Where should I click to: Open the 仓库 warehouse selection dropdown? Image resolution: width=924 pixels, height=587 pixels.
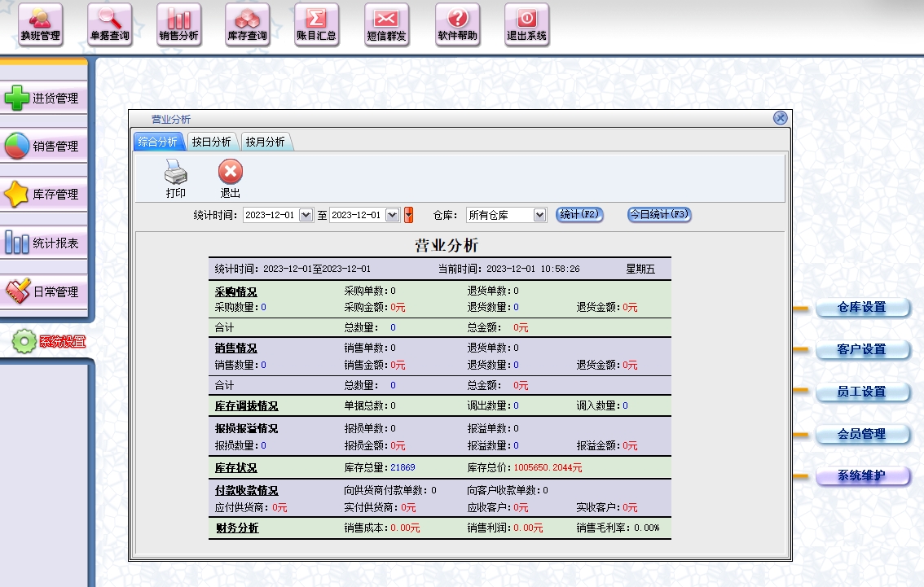click(x=539, y=215)
